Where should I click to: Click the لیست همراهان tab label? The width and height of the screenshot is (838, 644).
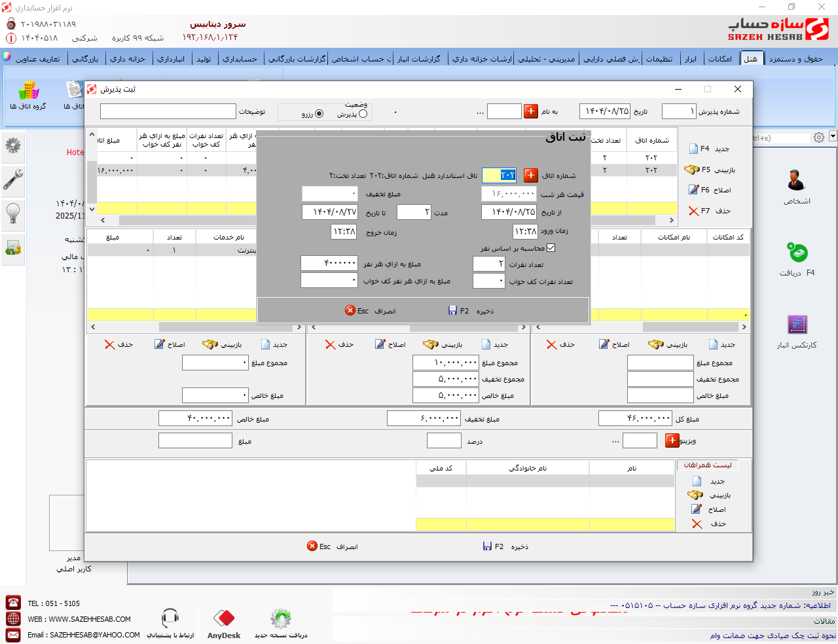point(708,465)
